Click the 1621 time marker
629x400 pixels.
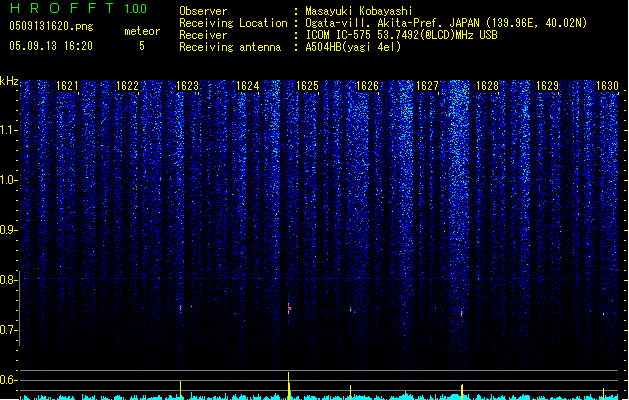pyautogui.click(x=67, y=86)
